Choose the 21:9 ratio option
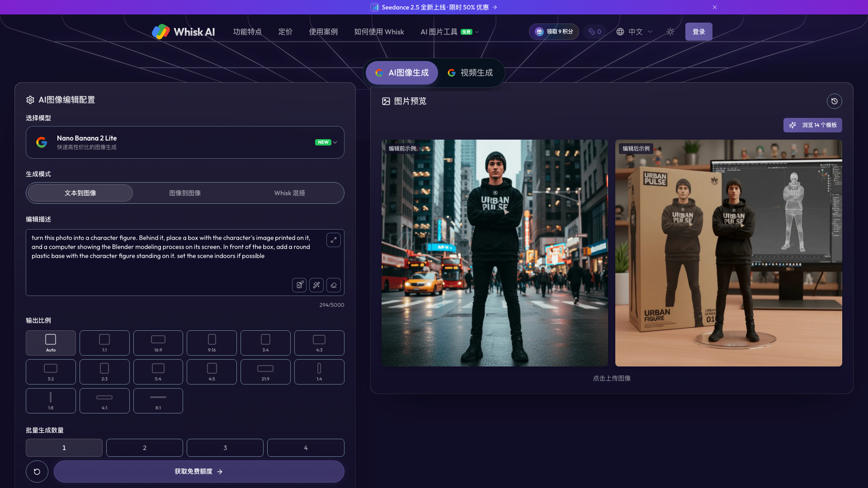Viewport: 868px width, 488px height. (265, 372)
